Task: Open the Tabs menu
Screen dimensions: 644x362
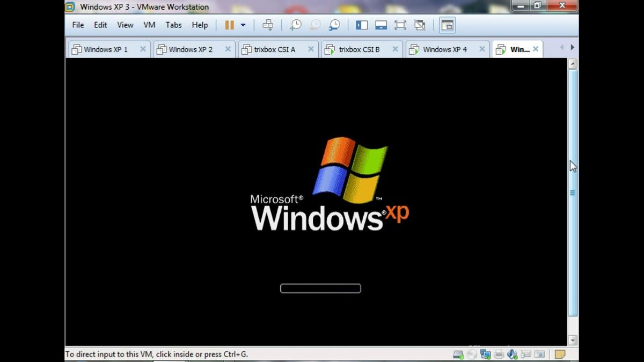Action: pyautogui.click(x=173, y=25)
